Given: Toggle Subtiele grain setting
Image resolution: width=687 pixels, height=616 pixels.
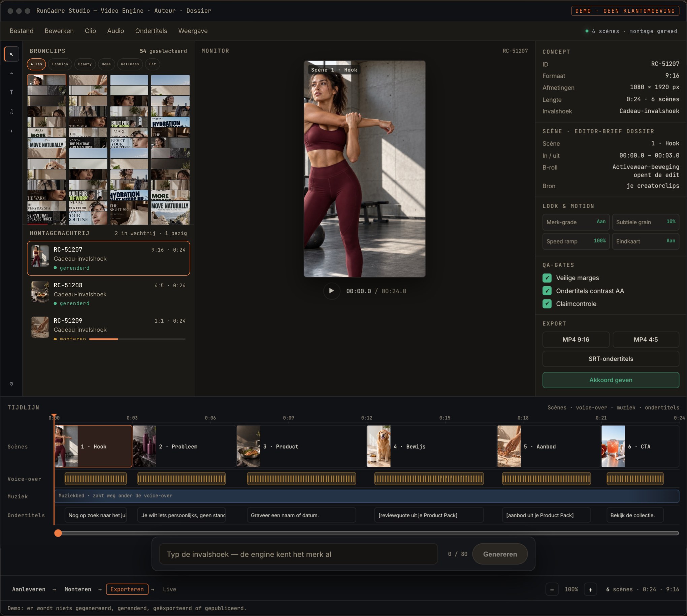Looking at the screenshot, I should (645, 222).
